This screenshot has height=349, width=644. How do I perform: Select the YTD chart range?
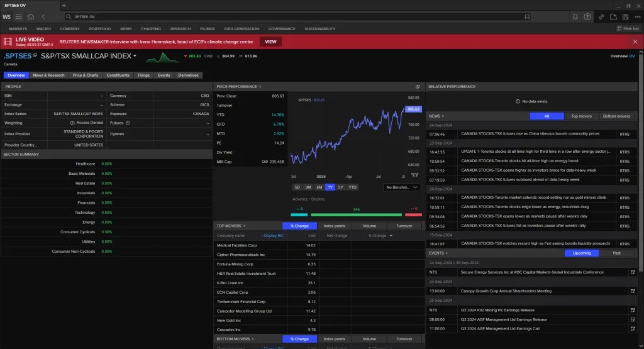(352, 187)
